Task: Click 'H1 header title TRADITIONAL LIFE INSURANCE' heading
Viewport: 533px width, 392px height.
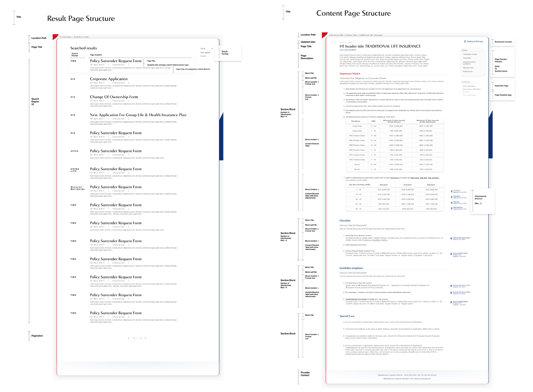Action: coord(380,46)
